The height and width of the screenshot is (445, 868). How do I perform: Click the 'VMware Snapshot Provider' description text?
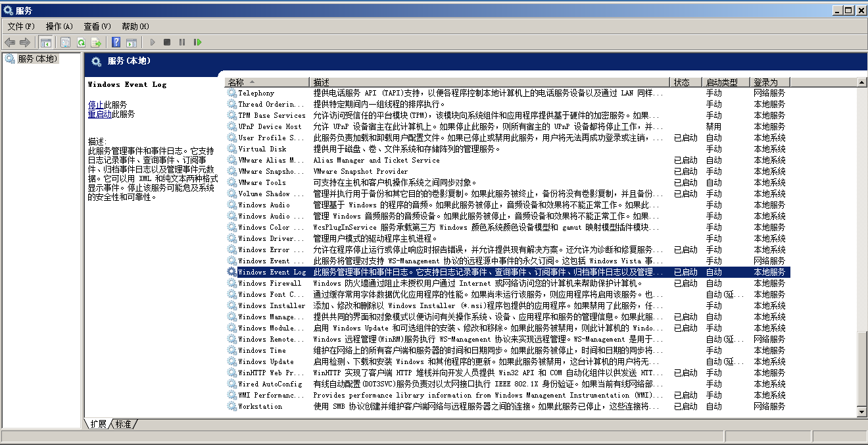click(360, 171)
